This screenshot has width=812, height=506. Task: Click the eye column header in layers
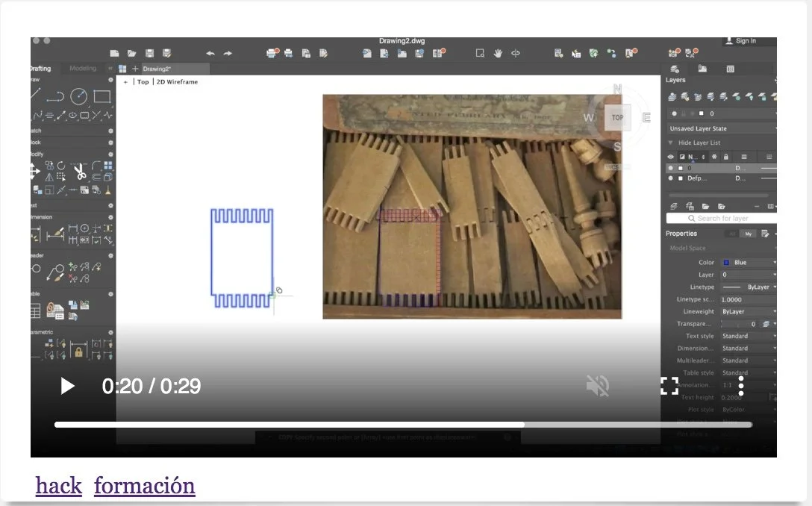coord(671,157)
